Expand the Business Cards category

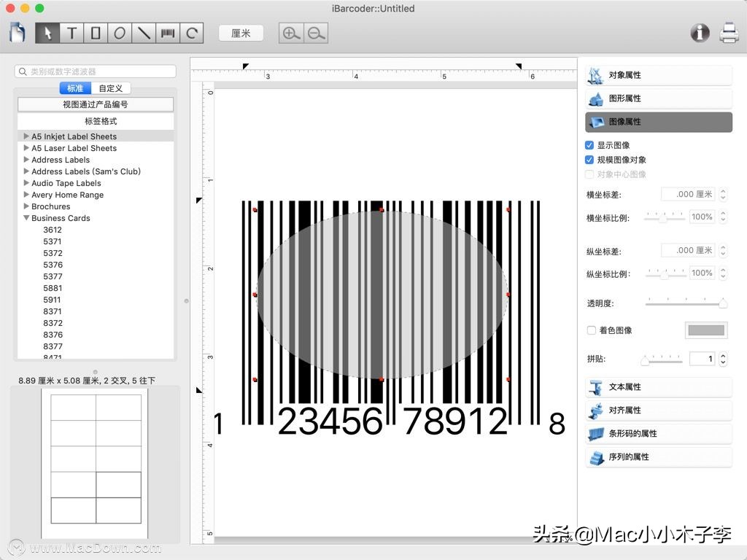[27, 218]
